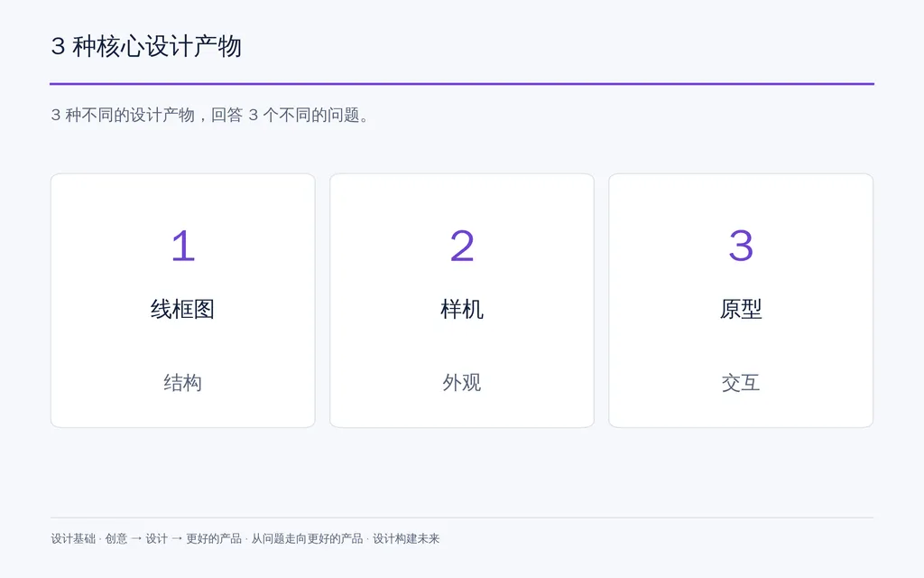Click the 原型 card heading

741,309
